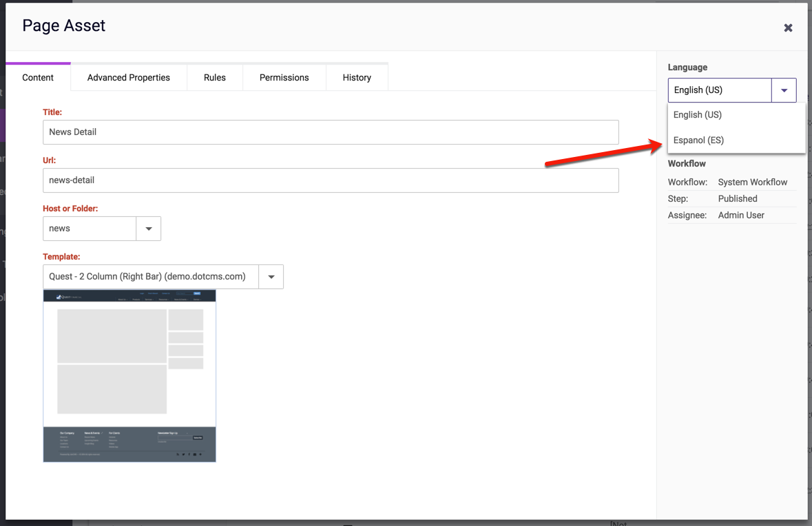Collapse the Language dropdown using its arrow
The width and height of the screenshot is (812, 526).
(x=784, y=90)
